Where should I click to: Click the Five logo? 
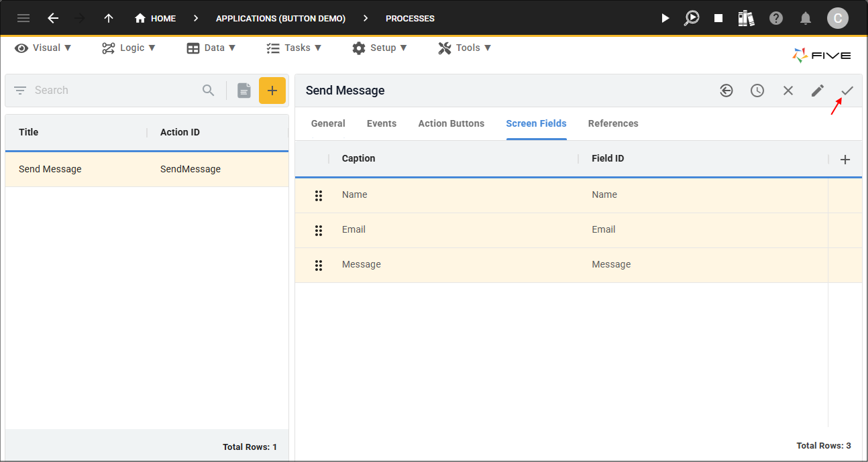[821, 56]
